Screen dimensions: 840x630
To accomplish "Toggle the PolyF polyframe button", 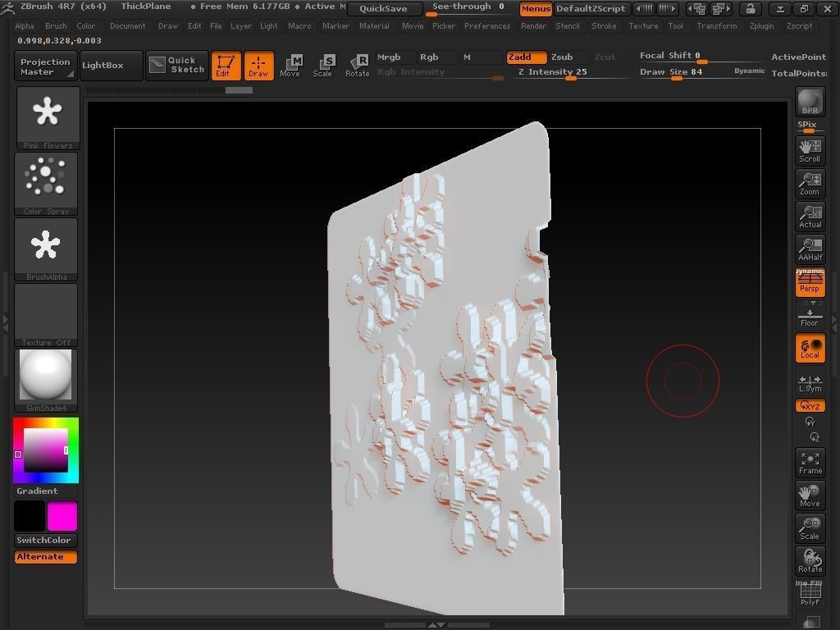I will (810, 594).
